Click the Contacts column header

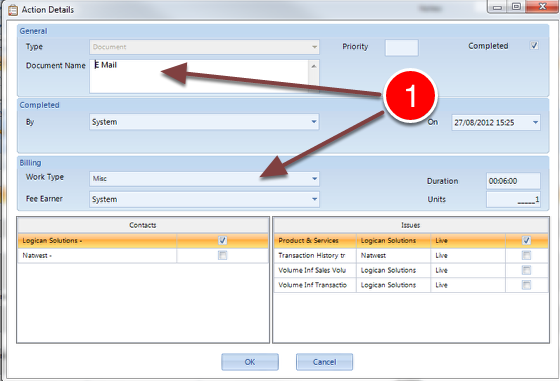(143, 225)
